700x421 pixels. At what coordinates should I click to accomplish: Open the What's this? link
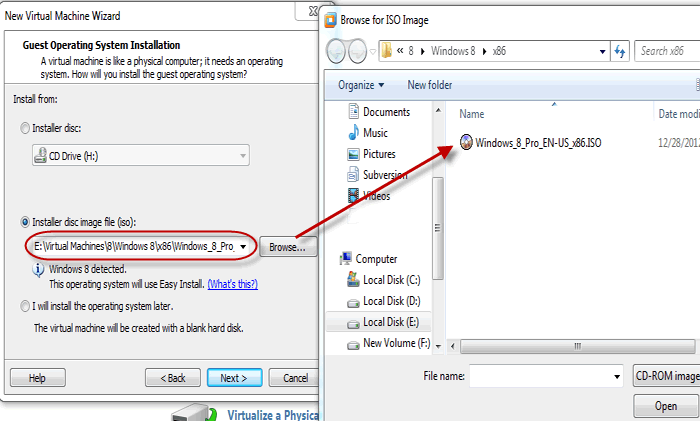(x=233, y=284)
